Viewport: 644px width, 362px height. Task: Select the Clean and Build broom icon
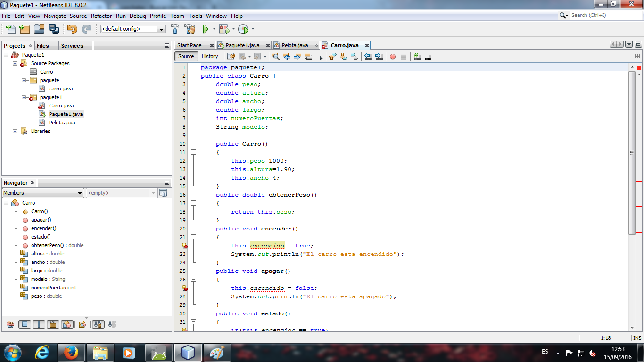click(190, 29)
